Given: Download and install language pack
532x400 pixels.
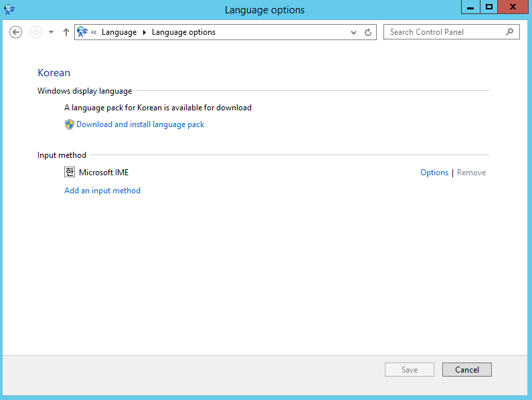Looking at the screenshot, I should coord(140,124).
